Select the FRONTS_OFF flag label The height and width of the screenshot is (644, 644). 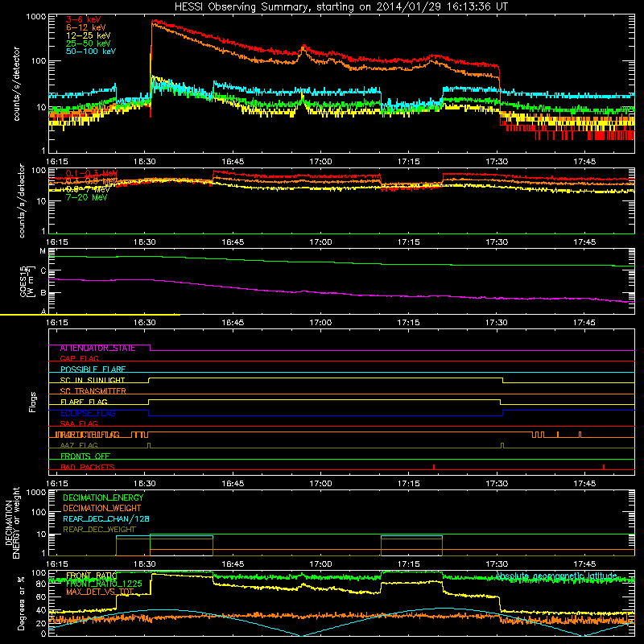click(85, 456)
